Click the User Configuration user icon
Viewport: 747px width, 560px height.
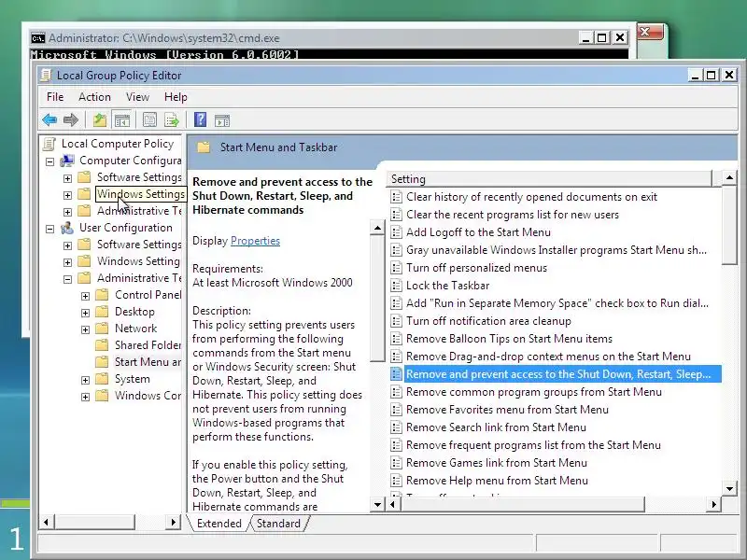click(x=67, y=228)
